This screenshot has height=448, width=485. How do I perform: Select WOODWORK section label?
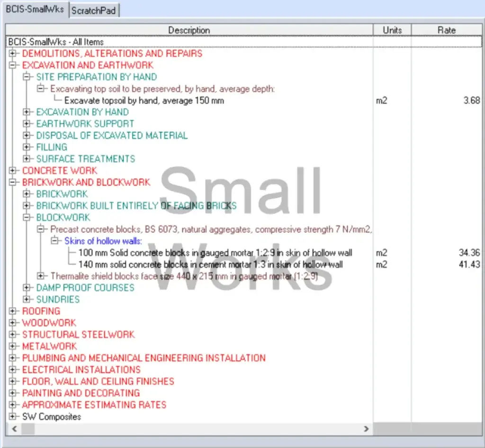49,323
